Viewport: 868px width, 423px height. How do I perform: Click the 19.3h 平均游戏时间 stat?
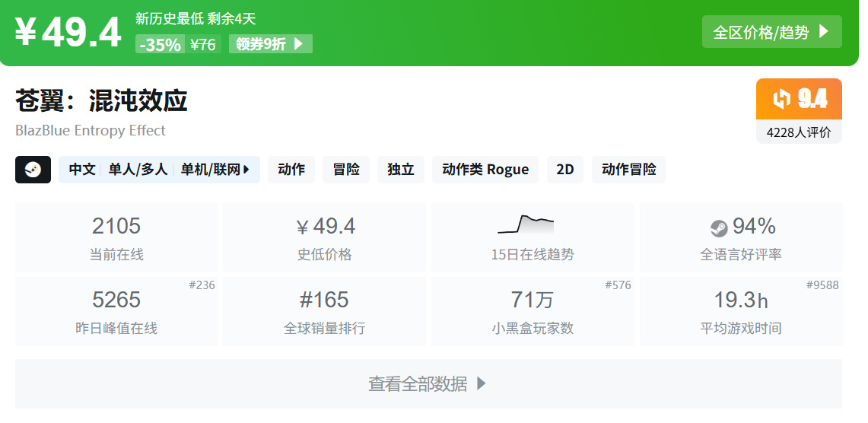[741, 311]
